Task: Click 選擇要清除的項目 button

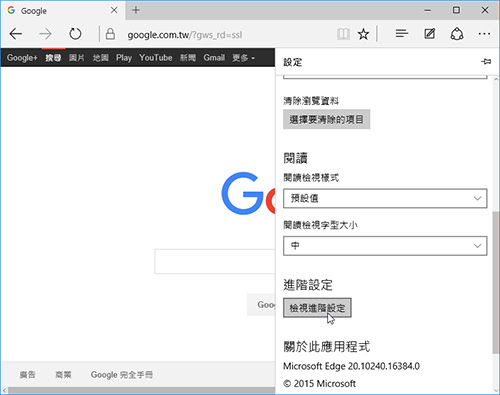Action: coord(326,119)
